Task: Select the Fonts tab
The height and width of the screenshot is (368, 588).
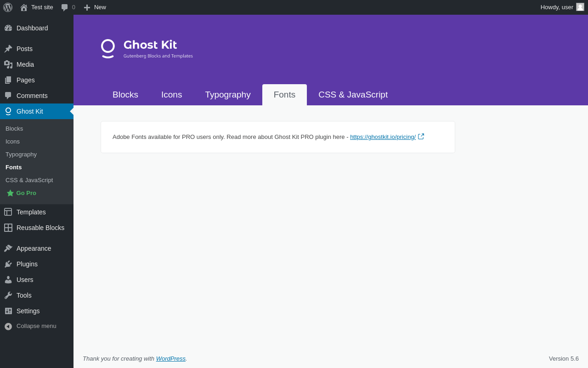Action: click(x=284, y=95)
